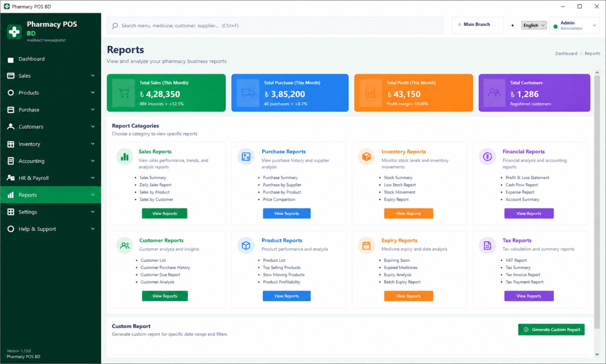Click the Purchase Reports category icon

[x=246, y=157]
